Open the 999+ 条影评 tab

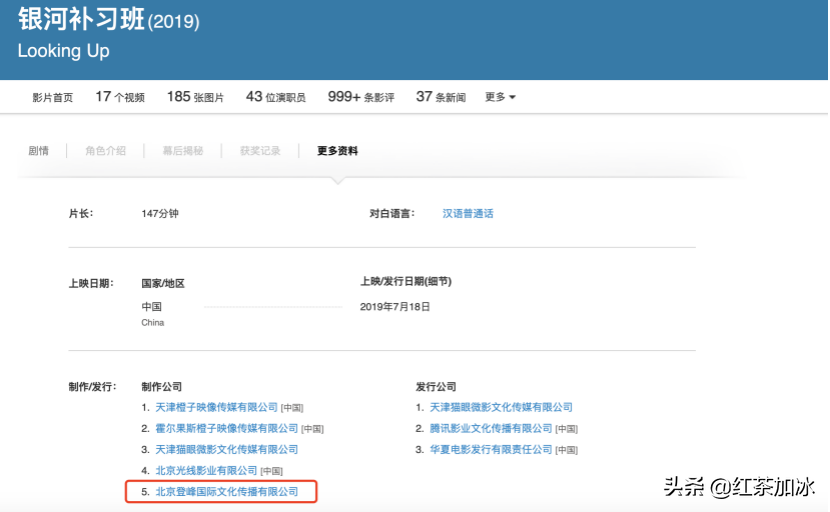[x=361, y=97]
